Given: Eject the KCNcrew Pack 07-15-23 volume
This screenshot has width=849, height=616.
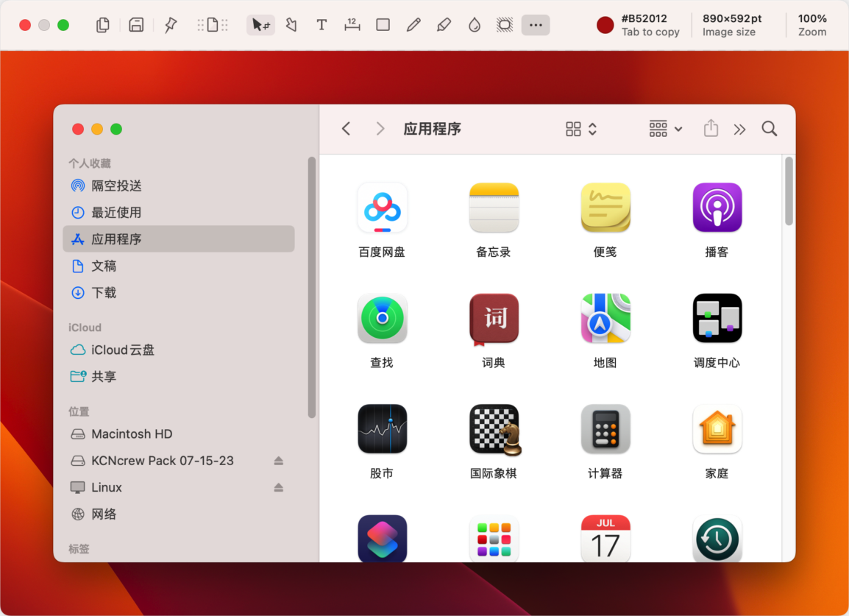Looking at the screenshot, I should coord(278,461).
